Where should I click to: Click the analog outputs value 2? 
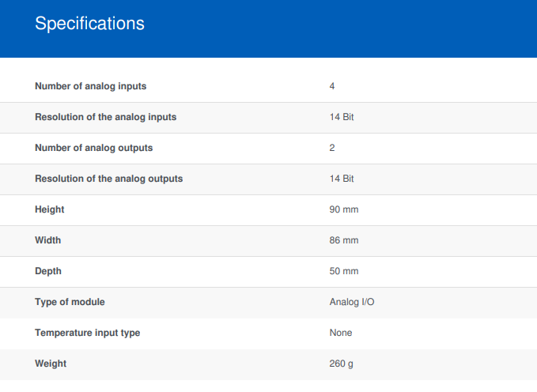[x=332, y=148]
